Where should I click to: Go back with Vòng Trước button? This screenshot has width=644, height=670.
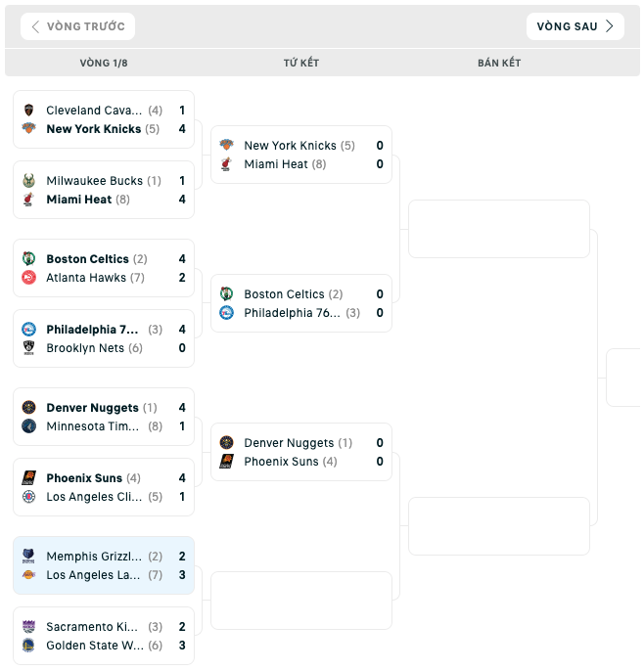78,26
